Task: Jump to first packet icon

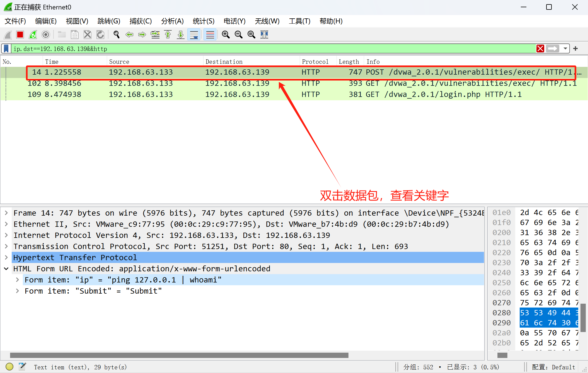Action: (168, 35)
